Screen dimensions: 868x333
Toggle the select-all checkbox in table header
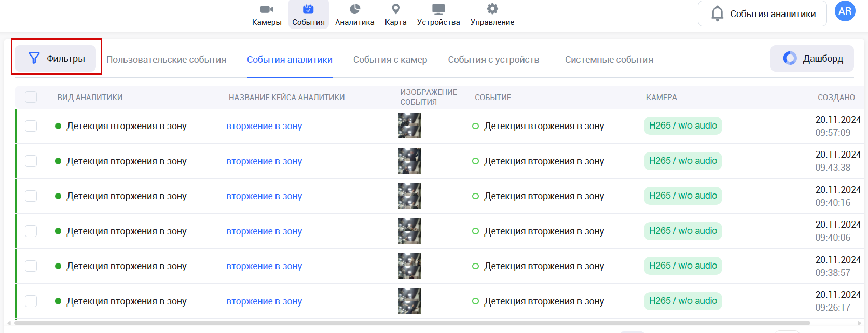click(x=31, y=97)
